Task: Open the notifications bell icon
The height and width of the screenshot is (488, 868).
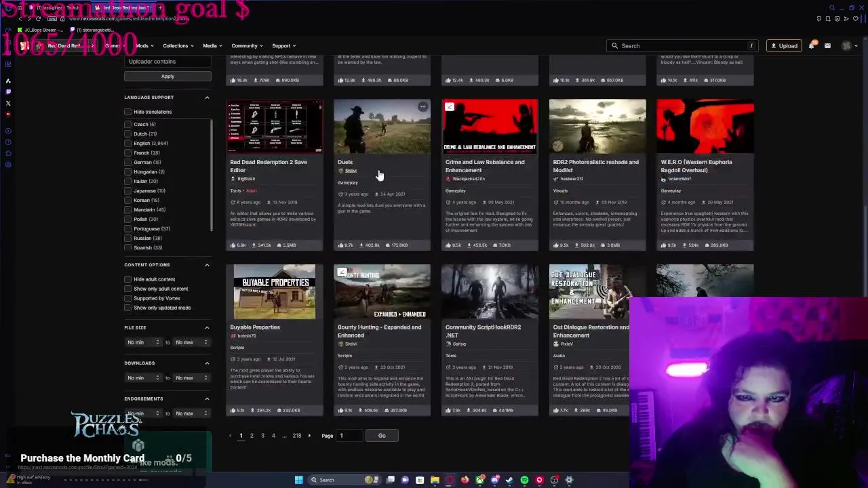Action: [x=811, y=45]
